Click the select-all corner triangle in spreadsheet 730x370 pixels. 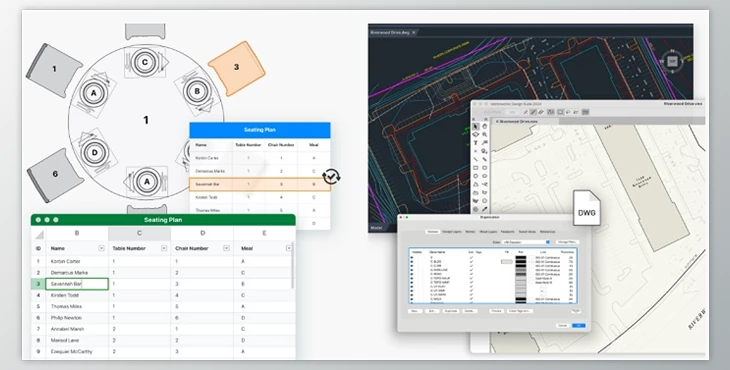tap(39, 234)
